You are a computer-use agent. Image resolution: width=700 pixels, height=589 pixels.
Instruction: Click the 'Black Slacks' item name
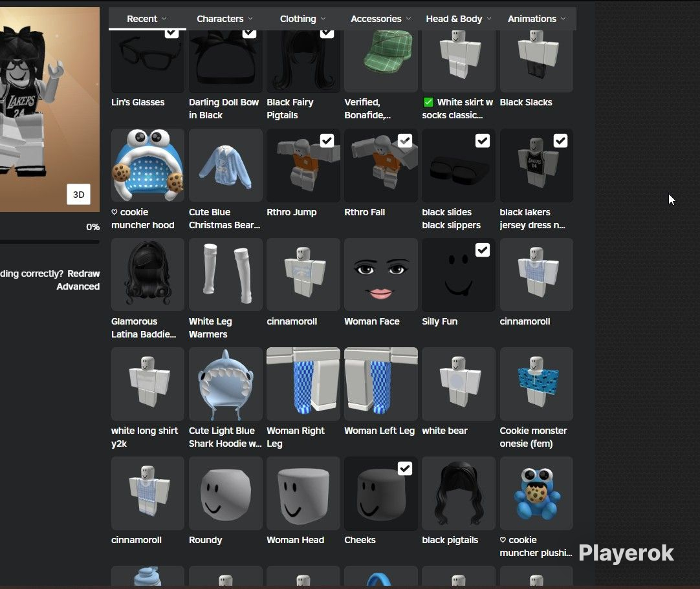click(x=526, y=102)
